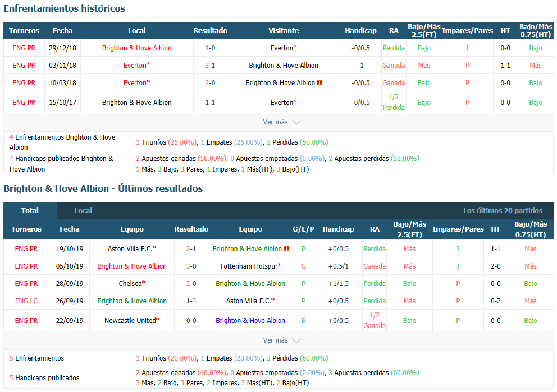Open ENG PR tournament in 03/11/18 row

tap(24, 65)
